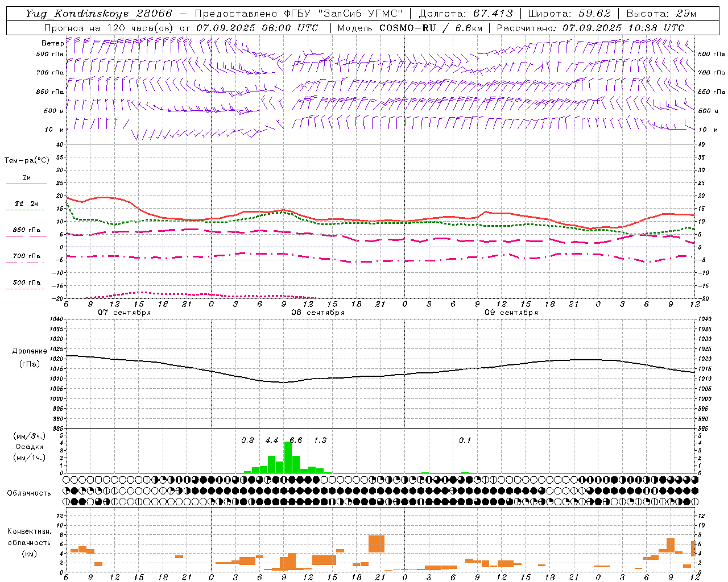Click the 1.3 precipitation total value
The image size is (728, 582).
pos(320,440)
